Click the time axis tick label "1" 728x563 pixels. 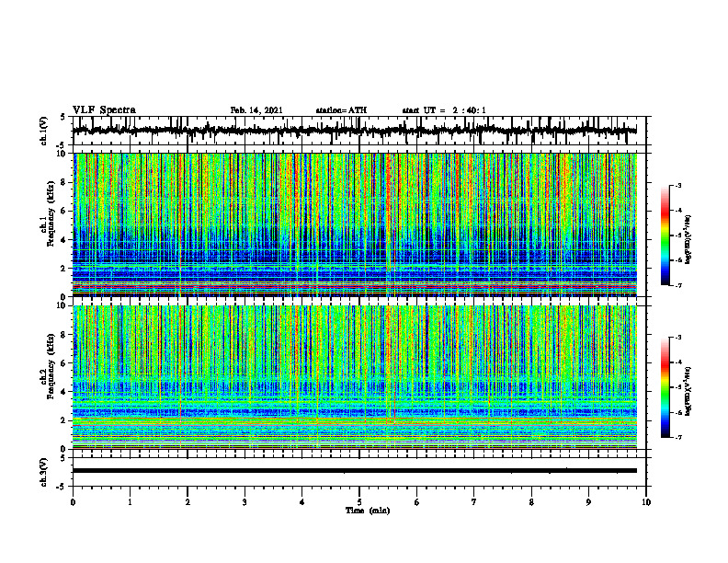(x=130, y=502)
